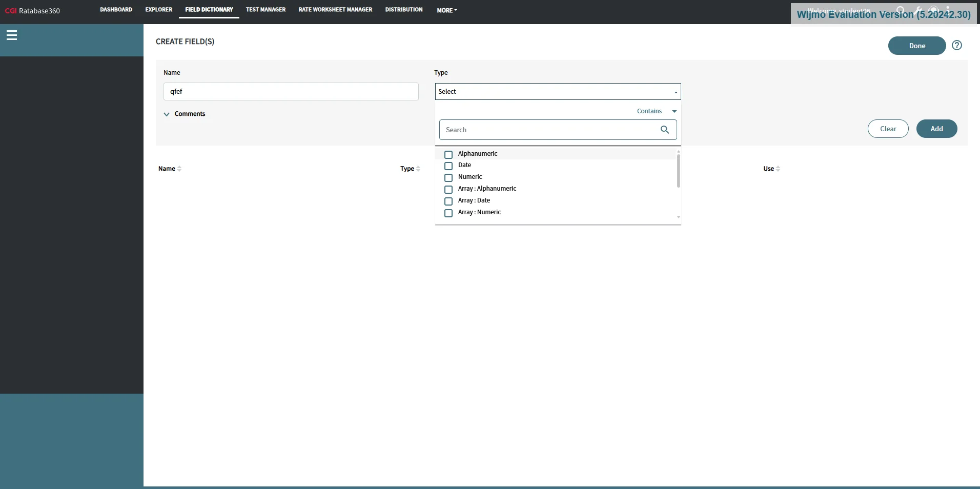
Task: Click the search magnifier inside the type search box
Action: point(664,130)
